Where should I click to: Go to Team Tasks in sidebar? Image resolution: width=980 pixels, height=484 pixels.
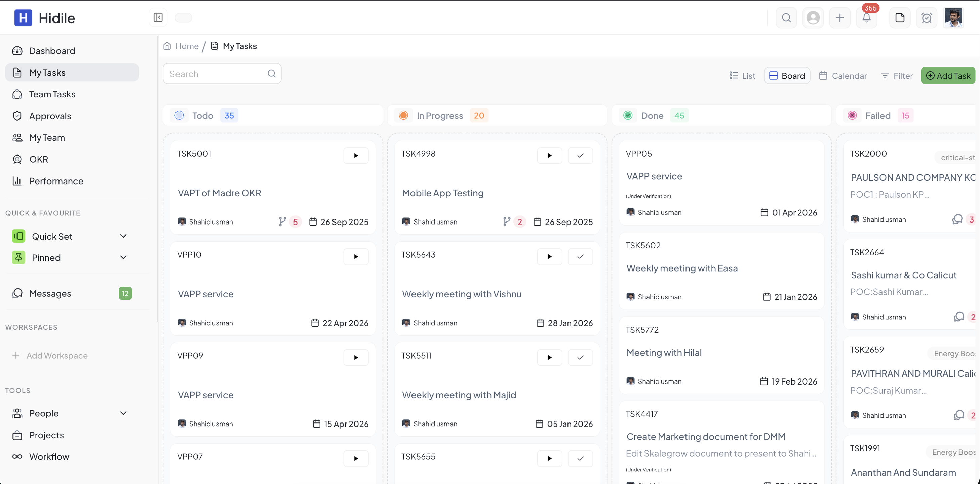[72, 94]
